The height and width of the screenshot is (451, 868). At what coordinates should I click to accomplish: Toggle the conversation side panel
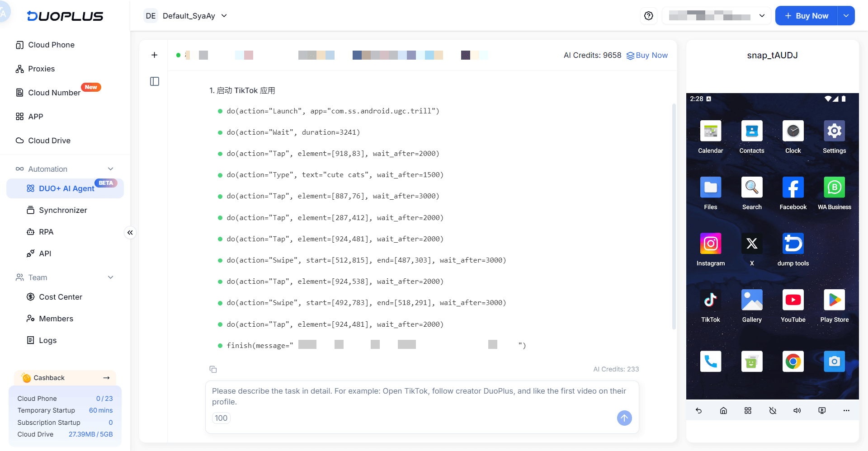154,81
